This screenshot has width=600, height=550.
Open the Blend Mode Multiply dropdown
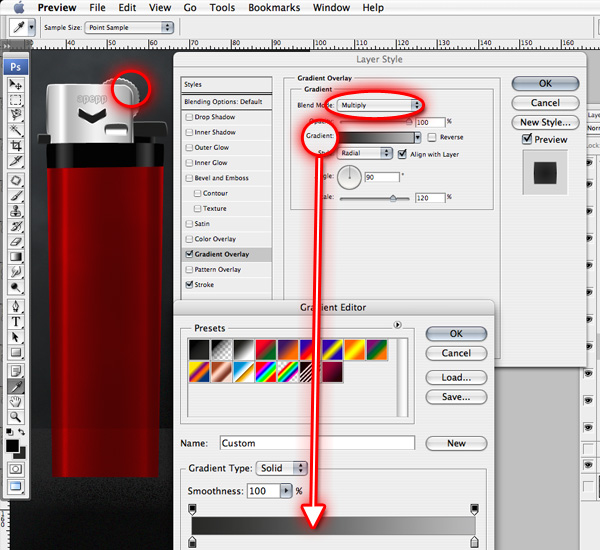tap(378, 105)
